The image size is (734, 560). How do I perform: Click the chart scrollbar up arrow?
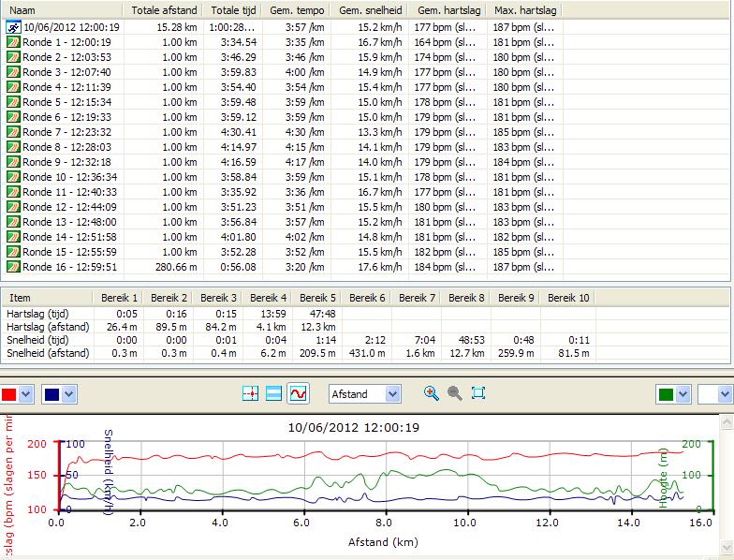727,421
